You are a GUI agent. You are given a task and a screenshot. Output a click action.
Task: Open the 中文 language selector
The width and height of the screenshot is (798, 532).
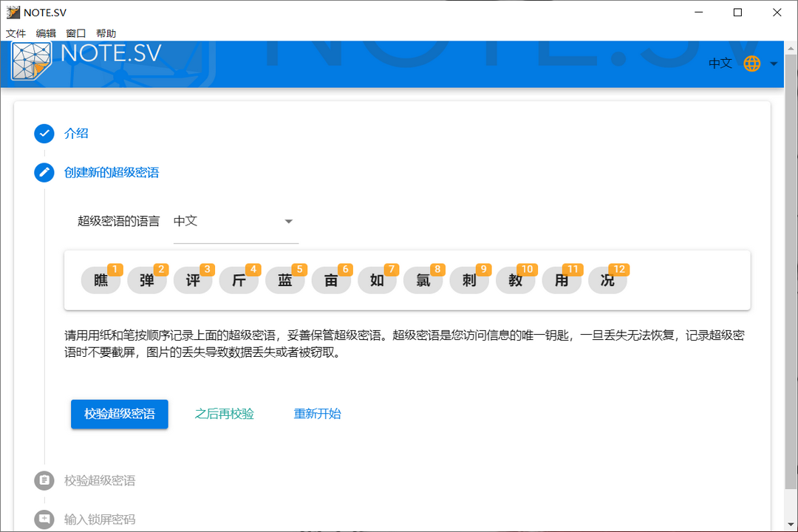720,64
